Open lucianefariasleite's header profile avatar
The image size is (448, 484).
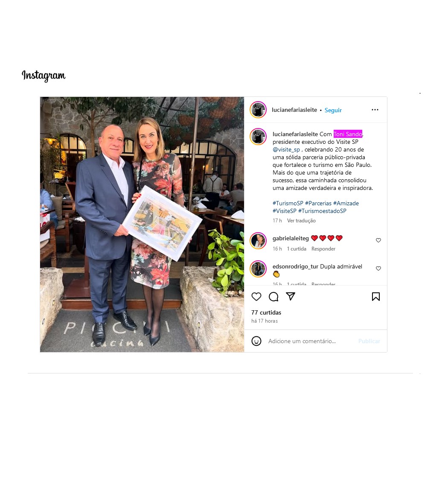pyautogui.click(x=258, y=110)
